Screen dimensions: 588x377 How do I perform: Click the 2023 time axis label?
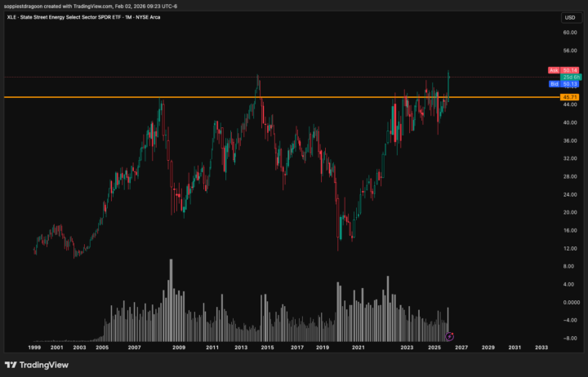[407, 348]
